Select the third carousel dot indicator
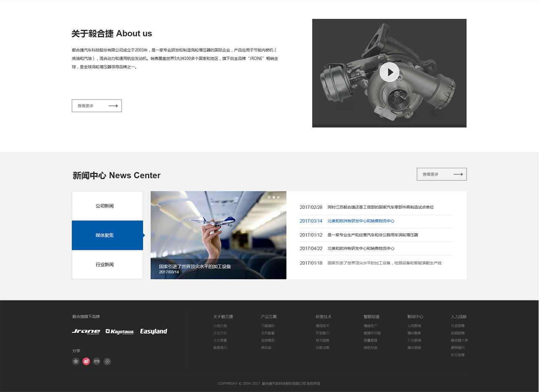 [x=278, y=197]
